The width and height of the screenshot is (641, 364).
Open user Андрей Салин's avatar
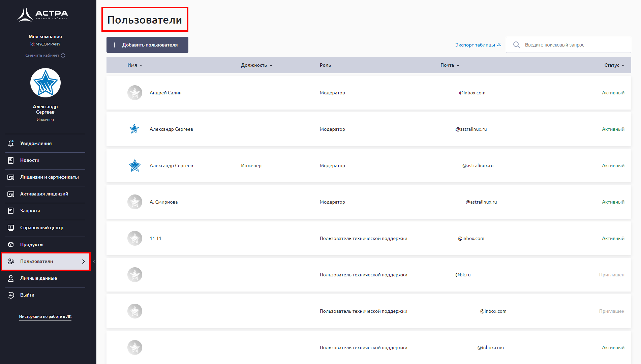(135, 93)
